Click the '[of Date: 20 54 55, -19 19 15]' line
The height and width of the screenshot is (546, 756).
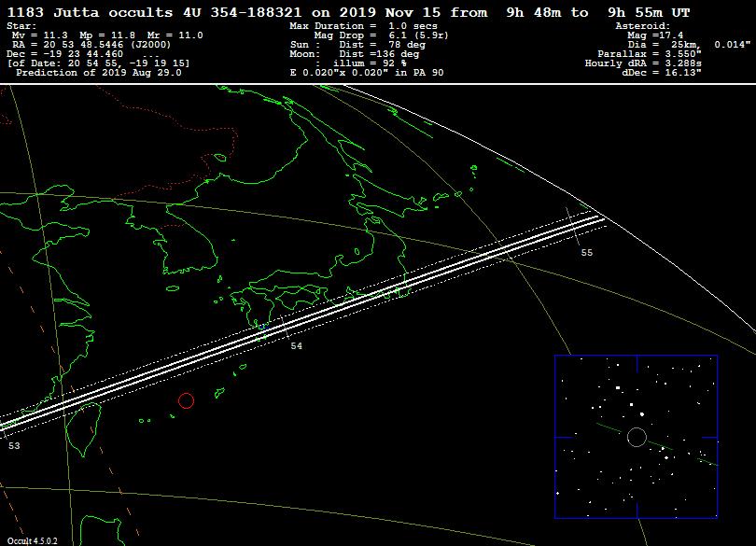point(99,63)
